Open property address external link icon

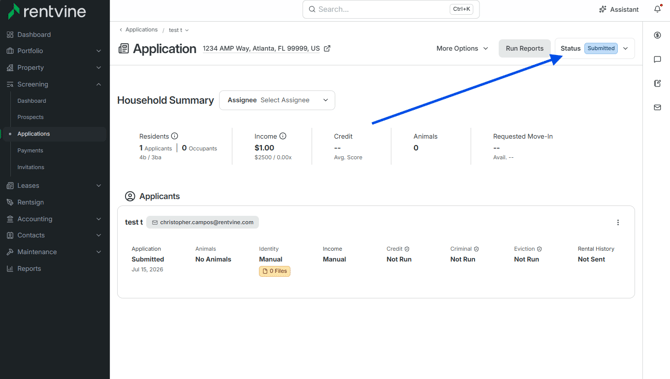coord(327,48)
